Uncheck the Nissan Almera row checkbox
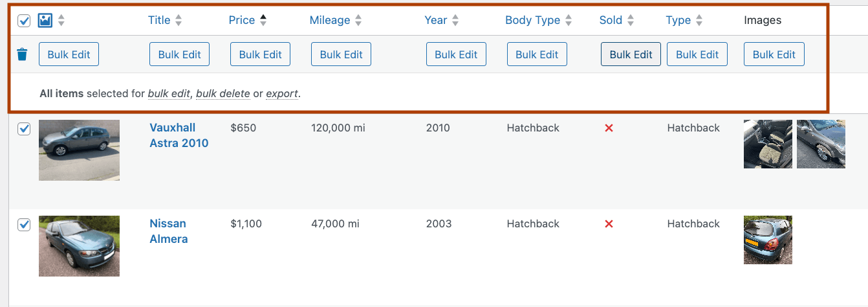The image size is (868, 307). coord(24,225)
